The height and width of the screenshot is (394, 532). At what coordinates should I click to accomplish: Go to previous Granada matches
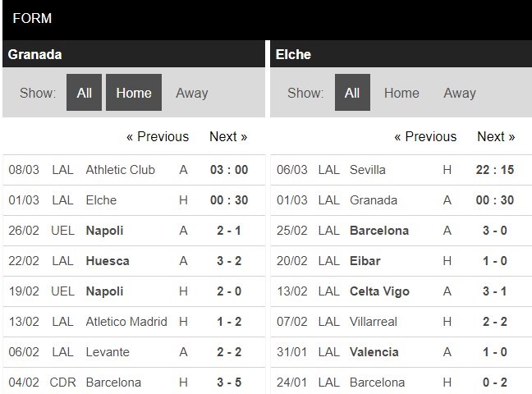[x=157, y=136]
